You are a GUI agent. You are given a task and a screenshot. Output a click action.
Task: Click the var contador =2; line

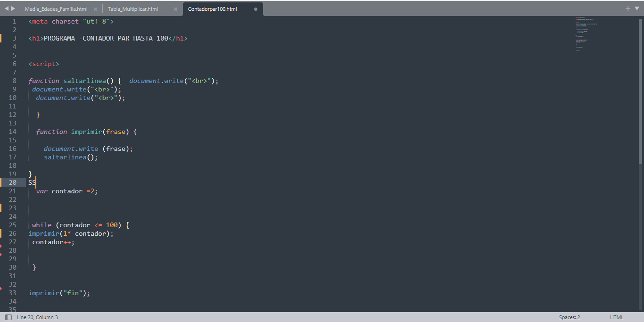point(67,191)
